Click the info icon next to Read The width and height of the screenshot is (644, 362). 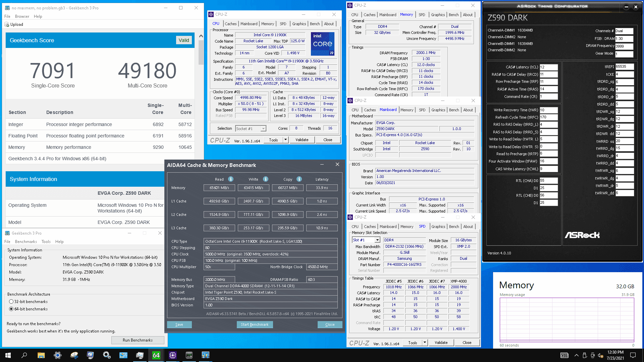coord(231,179)
